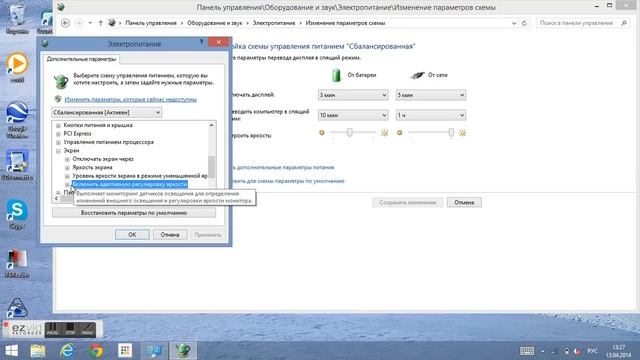Open Google Chrome from the taskbar
Viewport: 640px width, 360px height.
click(x=96, y=351)
